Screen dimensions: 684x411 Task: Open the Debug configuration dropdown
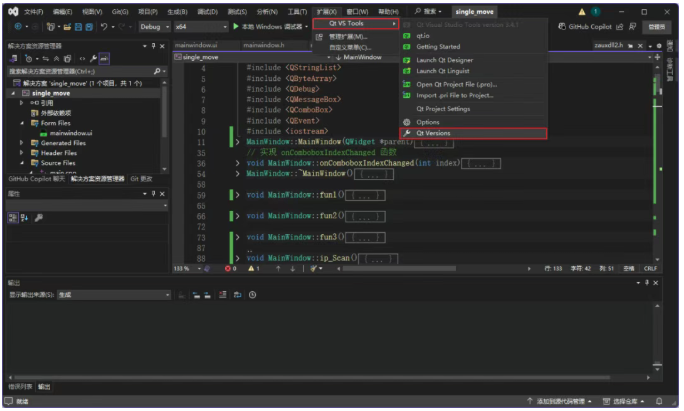point(154,27)
